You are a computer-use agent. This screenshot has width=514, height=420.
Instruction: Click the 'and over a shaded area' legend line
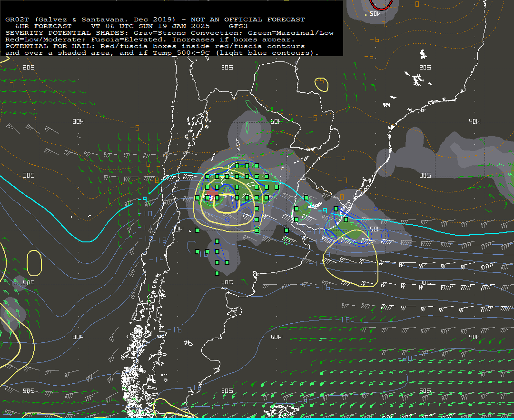[x=162, y=53]
